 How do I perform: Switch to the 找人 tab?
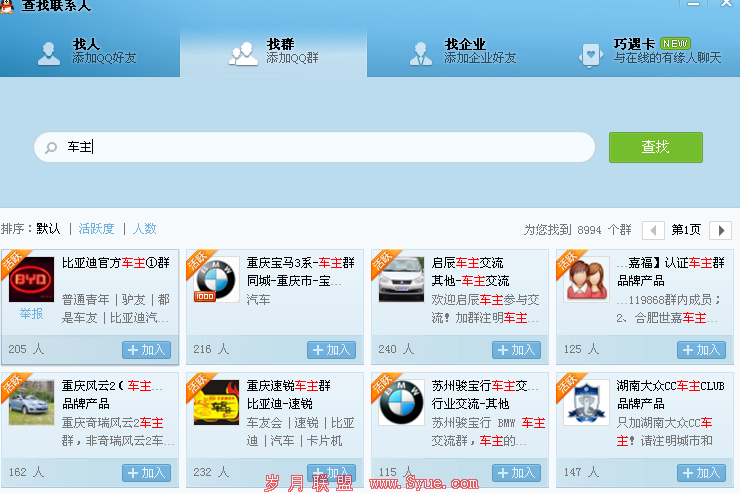(88, 51)
